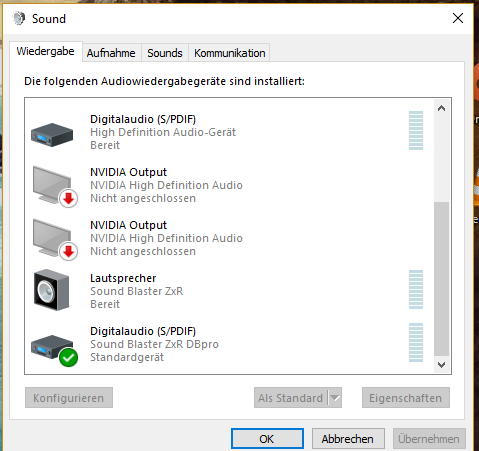Click 'Sound Blaster ZxR DBpro' text
This screenshot has width=479, height=451.
click(x=154, y=344)
